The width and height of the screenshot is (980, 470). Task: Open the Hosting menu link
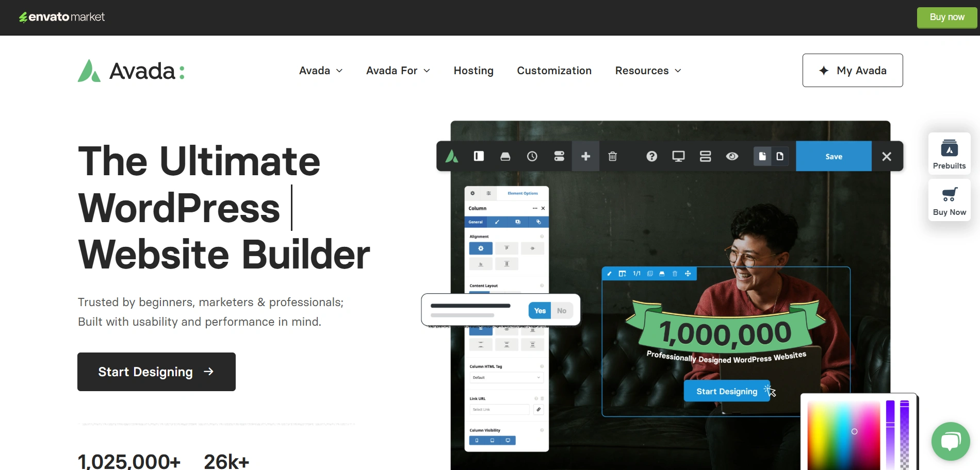click(473, 71)
